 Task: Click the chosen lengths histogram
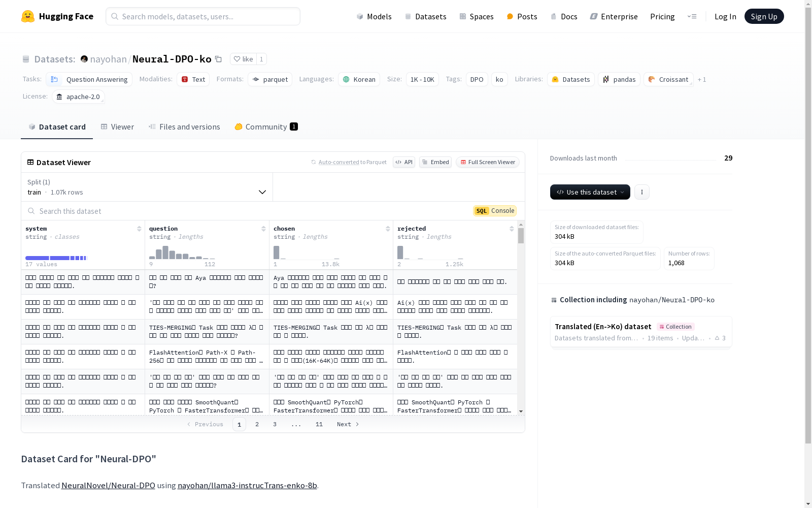point(307,252)
